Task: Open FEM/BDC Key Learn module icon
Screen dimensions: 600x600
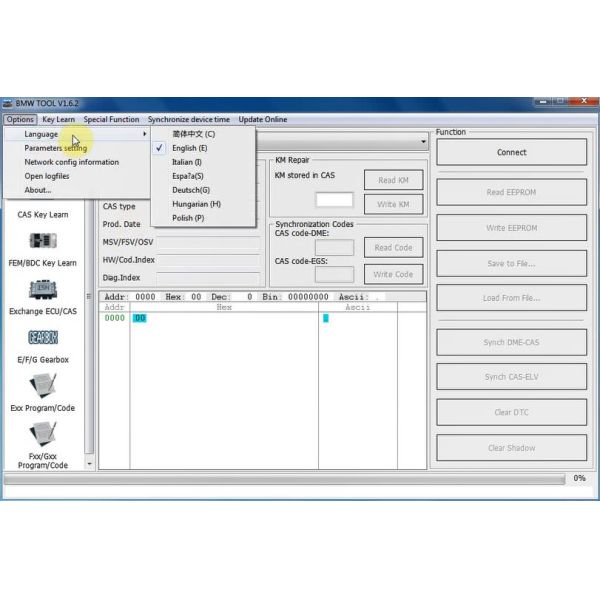Action: click(x=43, y=242)
